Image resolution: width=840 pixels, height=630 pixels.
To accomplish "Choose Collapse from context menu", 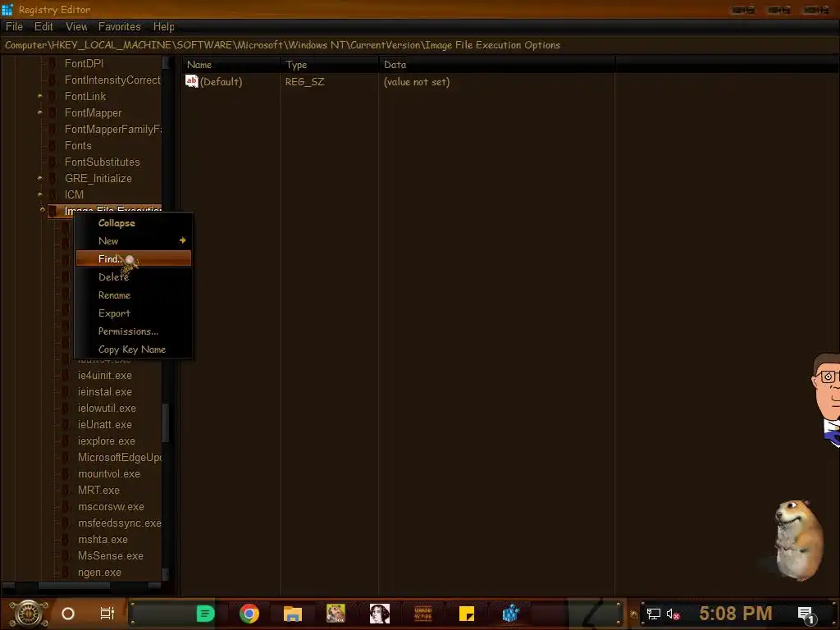I will pyautogui.click(x=134, y=223).
